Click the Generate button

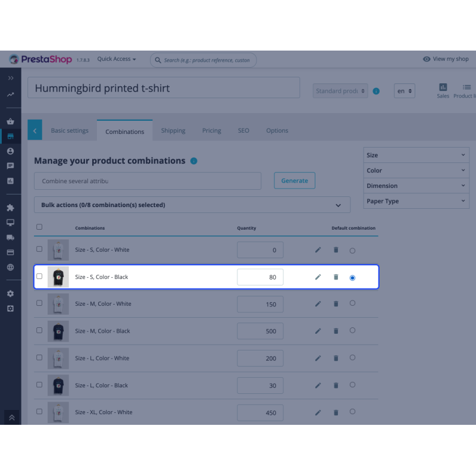[295, 181]
